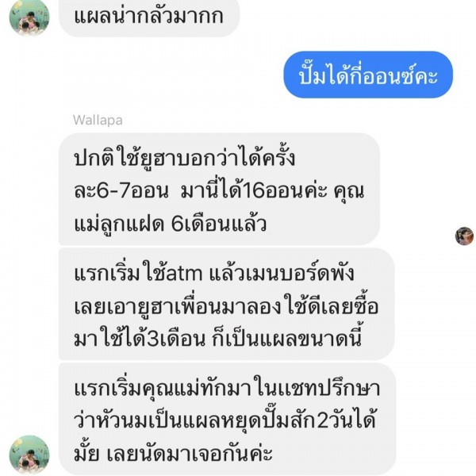The height and width of the screenshot is (476, 476).
Task: Click message starting with แรกเริ่มคุณแม่ทักมา
Action: (x=227, y=419)
